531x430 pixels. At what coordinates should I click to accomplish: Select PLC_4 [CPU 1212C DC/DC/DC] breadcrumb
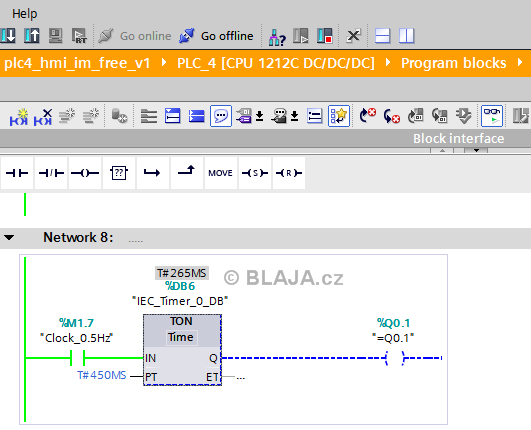pyautogui.click(x=276, y=63)
